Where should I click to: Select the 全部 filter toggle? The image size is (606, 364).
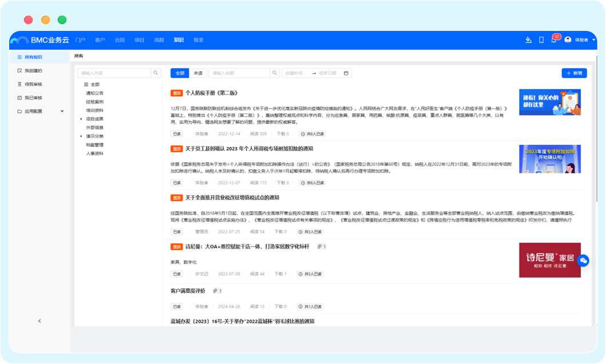click(180, 73)
